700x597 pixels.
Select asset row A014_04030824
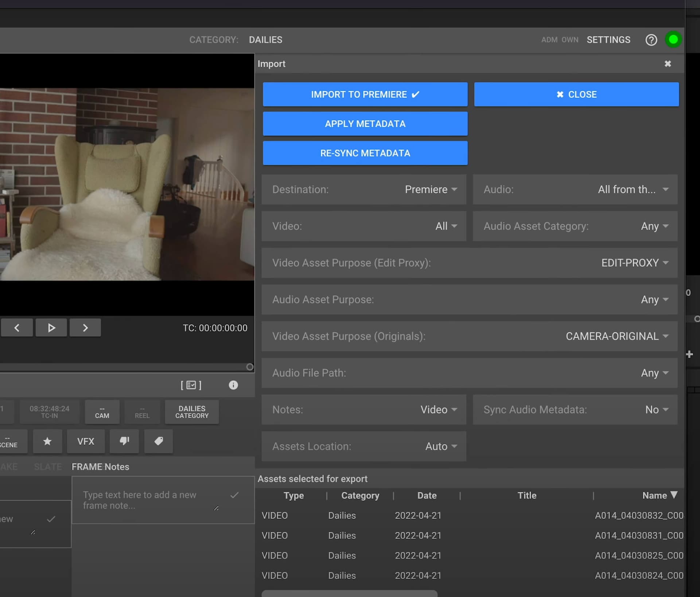click(470, 576)
